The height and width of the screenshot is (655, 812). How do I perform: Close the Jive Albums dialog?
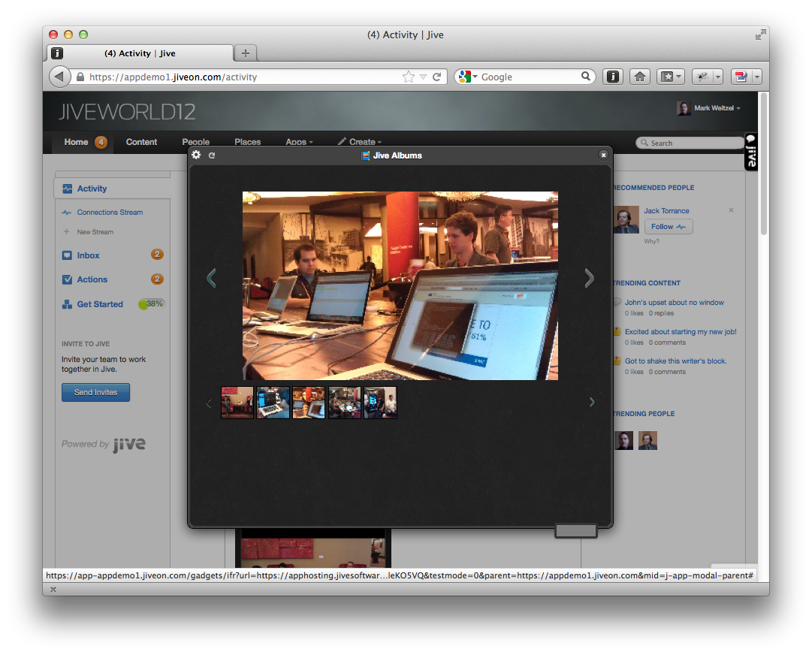coord(603,155)
